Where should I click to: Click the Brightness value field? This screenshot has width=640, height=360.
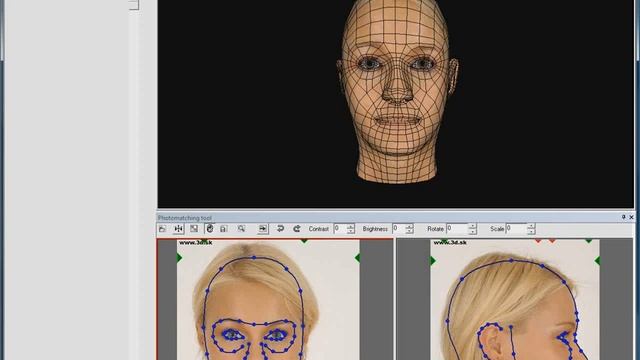399,229
